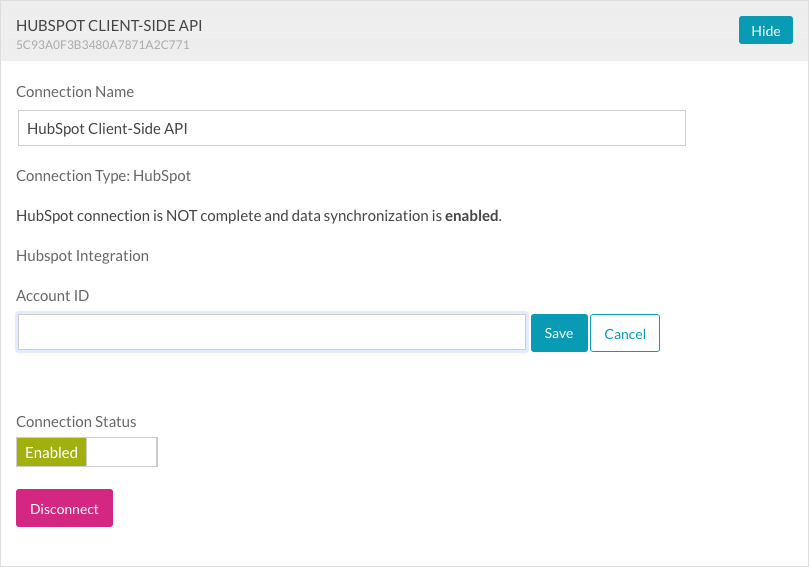Screen dimensions: 809x567
Task: Click the Hubspot Integration label
Action: [82, 256]
